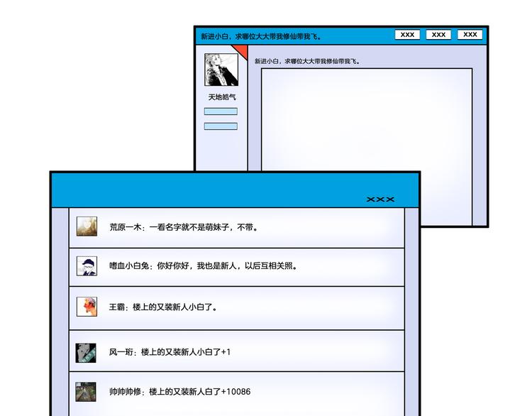Click the upper blue bar under 天地皓气
This screenshot has width=532, height=416.
[x=221, y=111]
